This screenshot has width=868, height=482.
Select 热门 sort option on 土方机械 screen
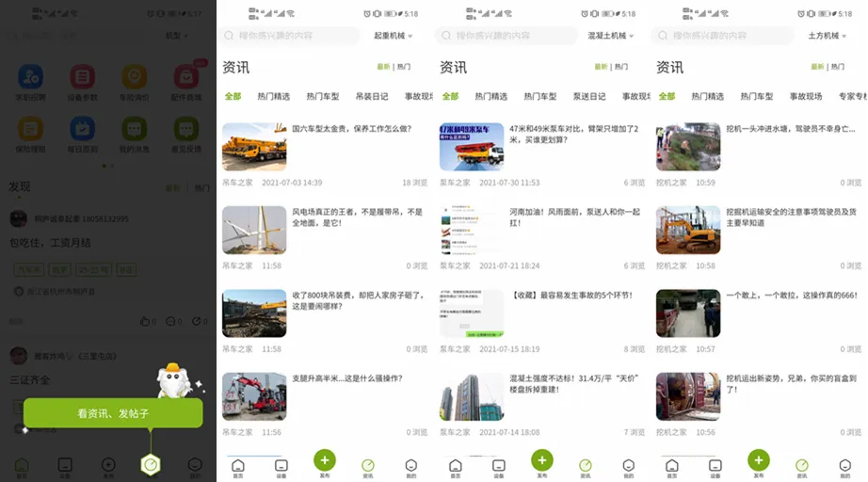tap(838, 67)
